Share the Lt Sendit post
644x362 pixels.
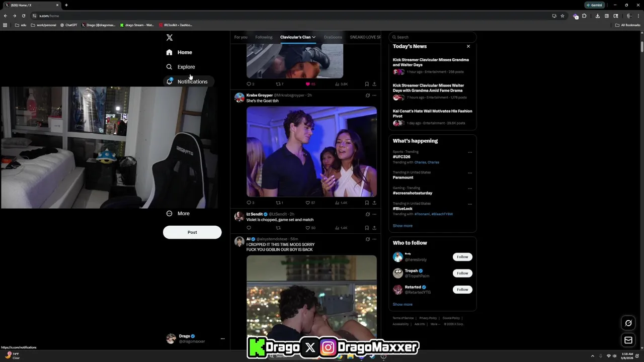point(374,228)
